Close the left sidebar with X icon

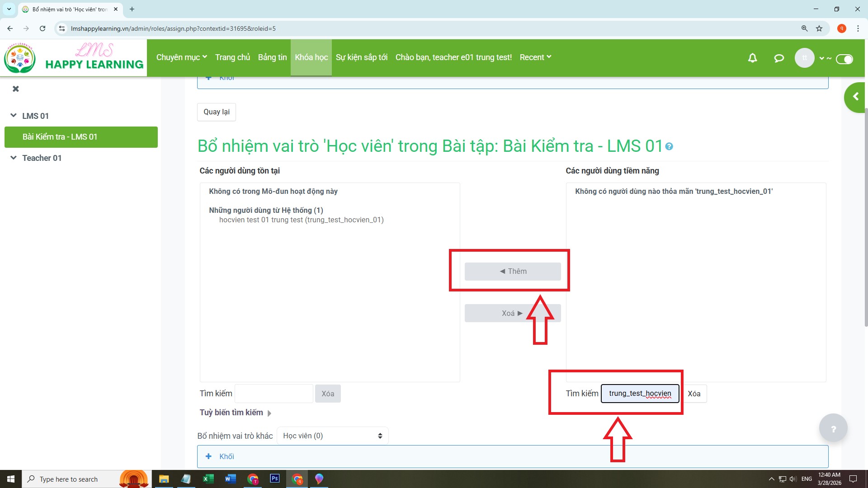click(16, 89)
